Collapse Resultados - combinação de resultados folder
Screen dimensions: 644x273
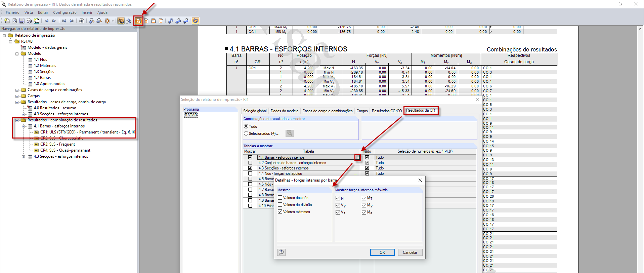coord(17,120)
